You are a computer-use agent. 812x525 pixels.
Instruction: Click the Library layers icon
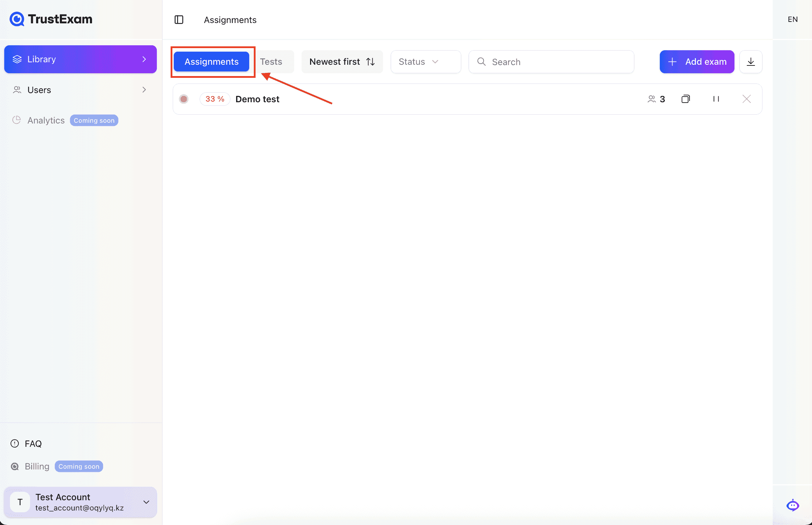pyautogui.click(x=17, y=59)
